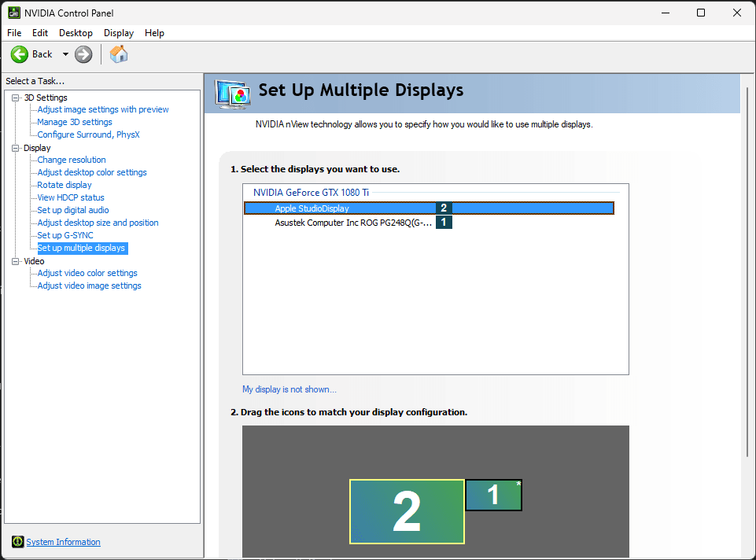756x560 pixels.
Task: Collapse the Display tree node
Action: (x=15, y=148)
